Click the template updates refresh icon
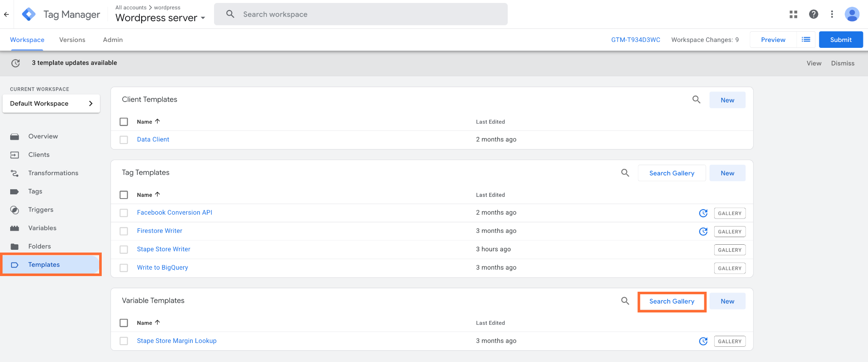The image size is (868, 362). click(x=16, y=63)
